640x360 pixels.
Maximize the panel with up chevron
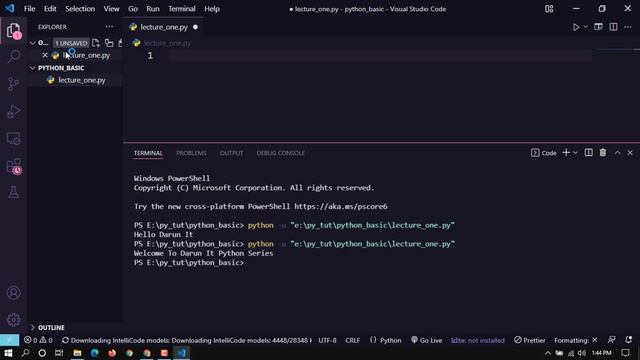click(617, 153)
